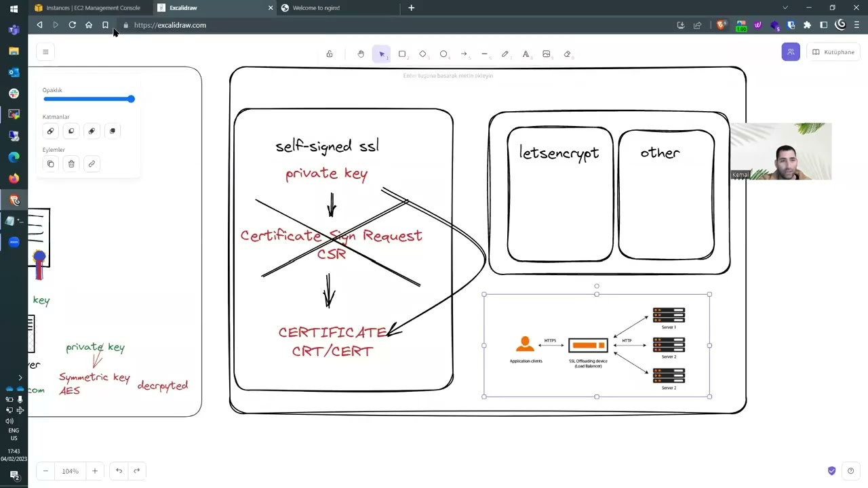Select the server diagram image on canvas
Screen dimensions: 868x488
coord(597,346)
